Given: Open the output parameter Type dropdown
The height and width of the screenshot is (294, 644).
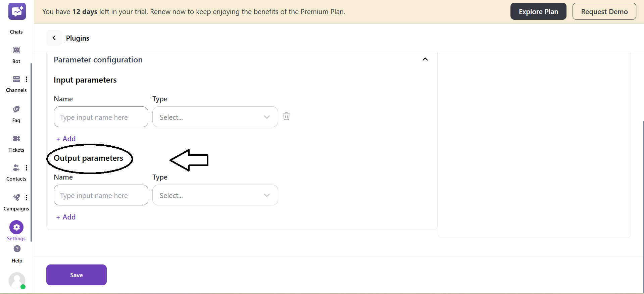Looking at the screenshot, I should click(215, 195).
